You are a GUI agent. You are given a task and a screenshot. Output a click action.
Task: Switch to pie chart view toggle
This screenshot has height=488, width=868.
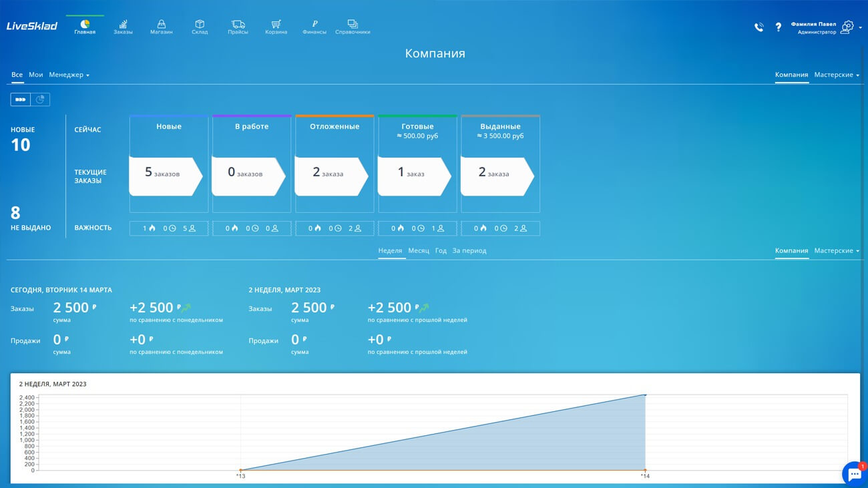(40, 99)
